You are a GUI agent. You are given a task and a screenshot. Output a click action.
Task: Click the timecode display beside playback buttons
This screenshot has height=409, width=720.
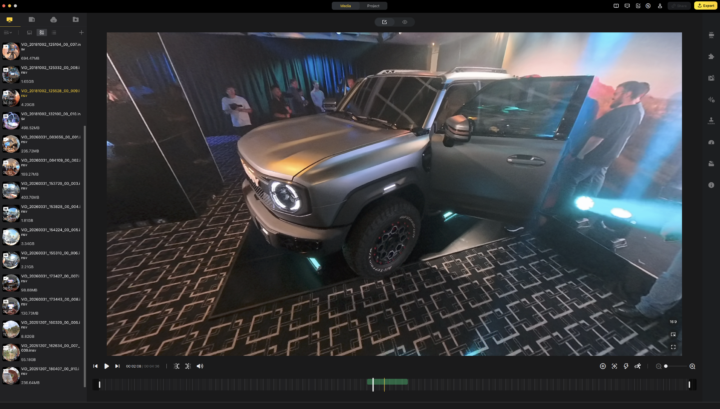143,366
